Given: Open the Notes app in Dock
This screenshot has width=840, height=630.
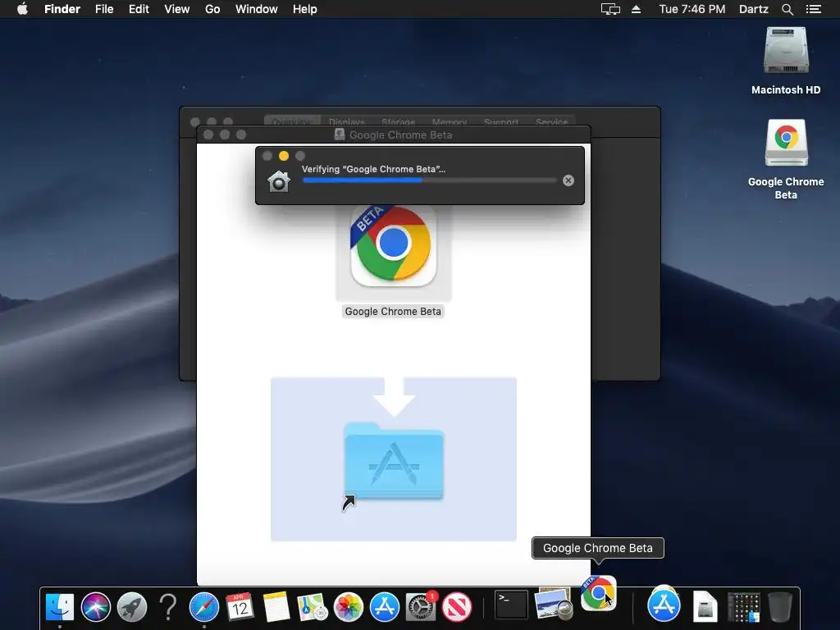Looking at the screenshot, I should [276, 608].
